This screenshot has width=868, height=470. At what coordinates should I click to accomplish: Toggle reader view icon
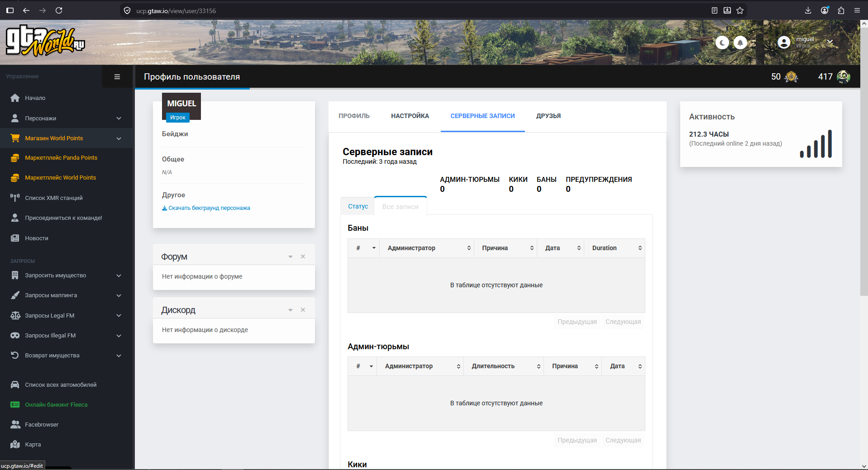[x=715, y=10]
